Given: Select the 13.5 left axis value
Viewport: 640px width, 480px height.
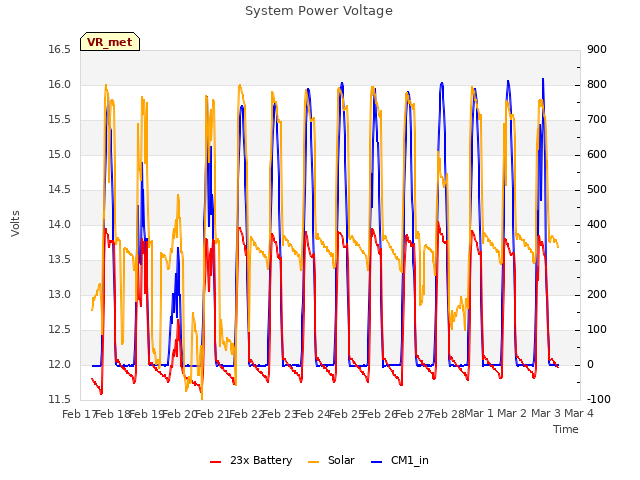Looking at the screenshot, I should tap(60, 260).
